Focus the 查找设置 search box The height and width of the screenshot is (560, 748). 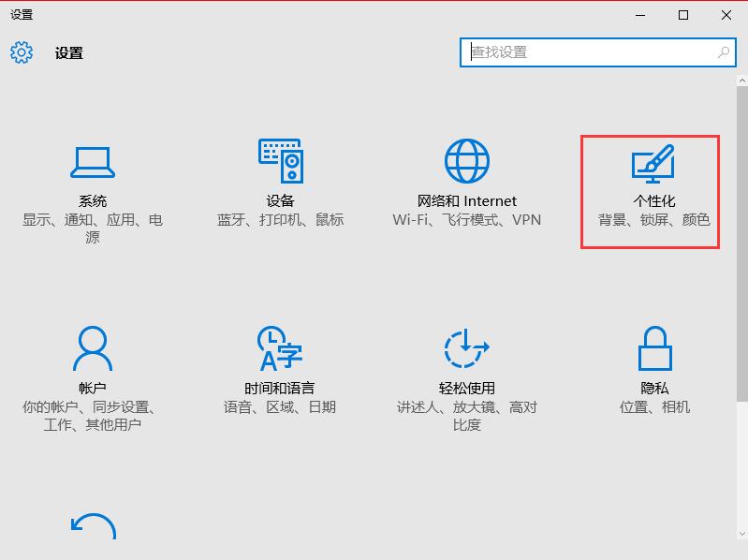[597, 52]
